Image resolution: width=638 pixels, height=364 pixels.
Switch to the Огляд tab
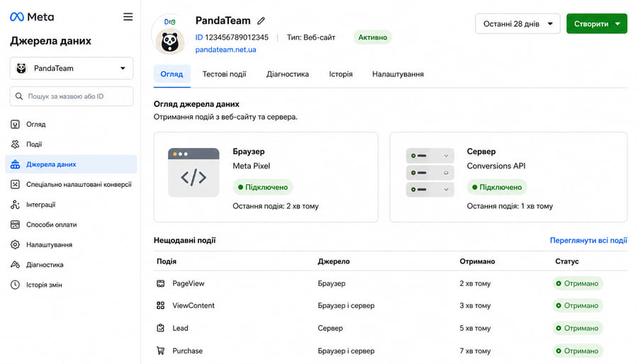pyautogui.click(x=172, y=74)
